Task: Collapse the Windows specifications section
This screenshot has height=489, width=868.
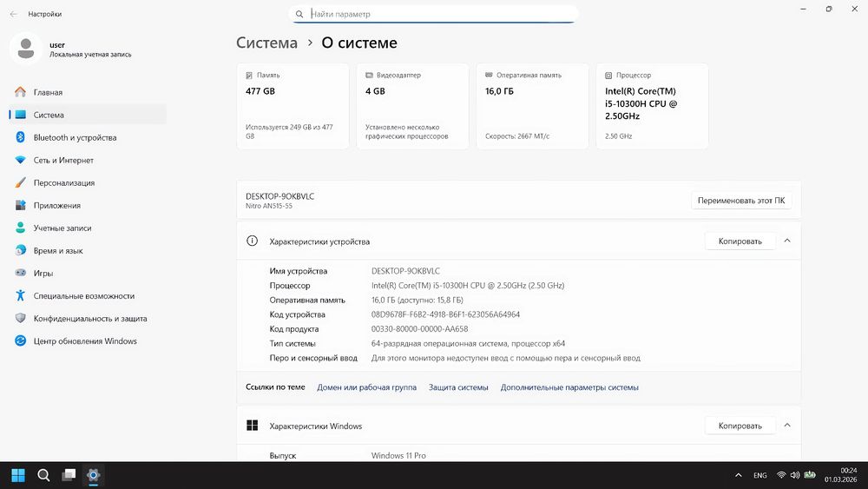Action: coord(787,426)
